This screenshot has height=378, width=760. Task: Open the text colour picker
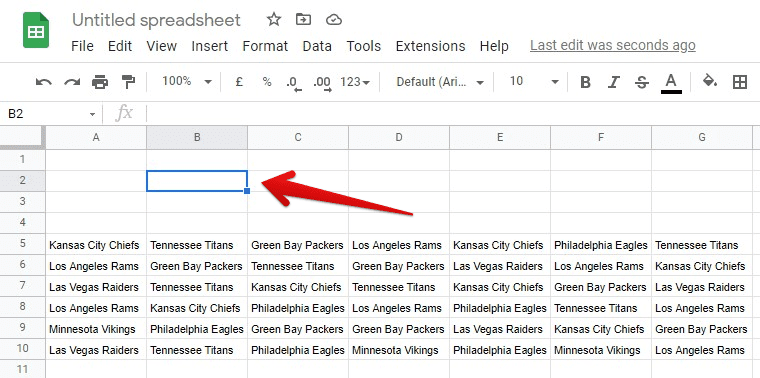click(x=671, y=82)
